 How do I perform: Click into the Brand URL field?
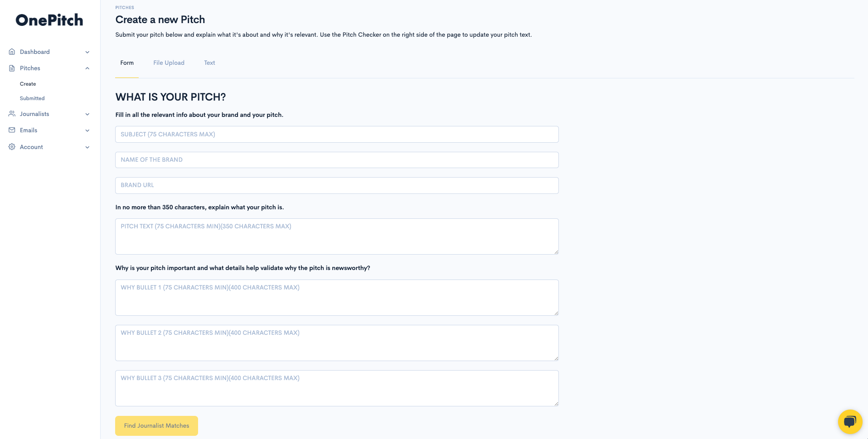(x=337, y=185)
